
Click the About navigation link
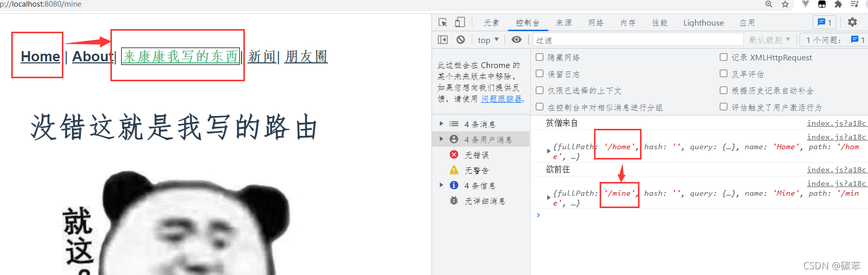click(x=93, y=56)
